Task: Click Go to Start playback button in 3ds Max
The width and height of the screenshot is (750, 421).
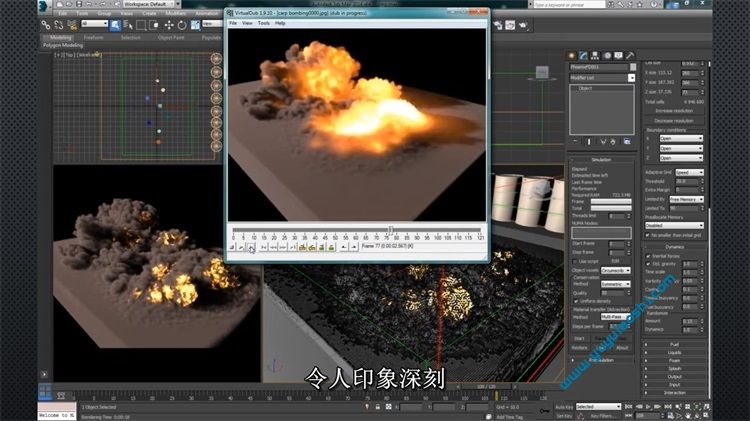Action: click(629, 407)
